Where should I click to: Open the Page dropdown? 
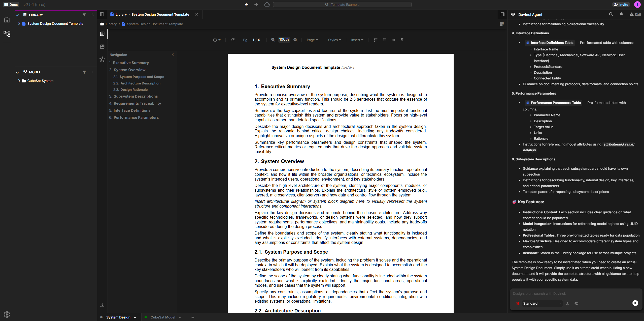tap(312, 40)
